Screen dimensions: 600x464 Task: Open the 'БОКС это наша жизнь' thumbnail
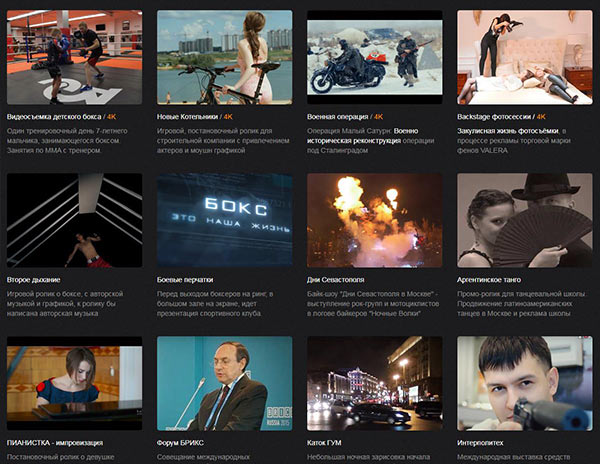tap(225, 220)
